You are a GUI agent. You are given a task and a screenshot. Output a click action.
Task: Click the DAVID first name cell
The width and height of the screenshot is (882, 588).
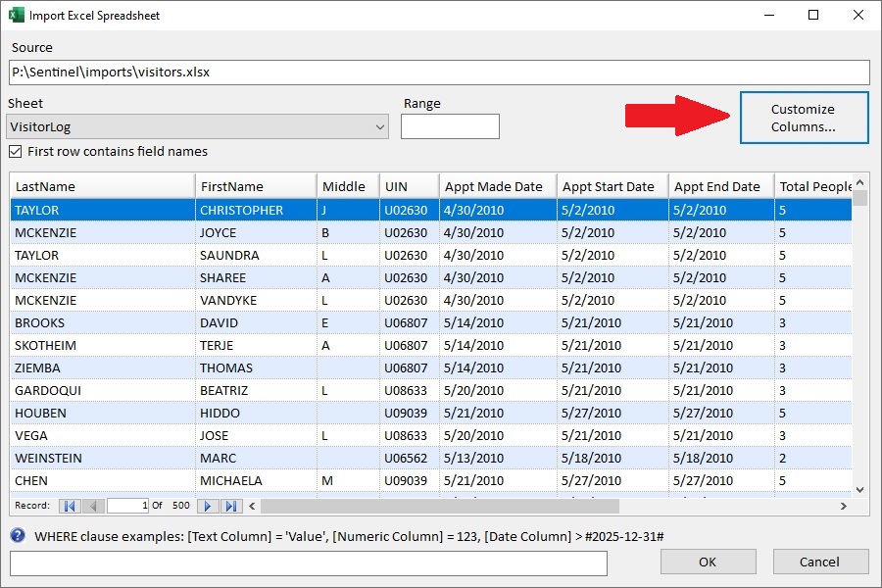pyautogui.click(x=256, y=323)
